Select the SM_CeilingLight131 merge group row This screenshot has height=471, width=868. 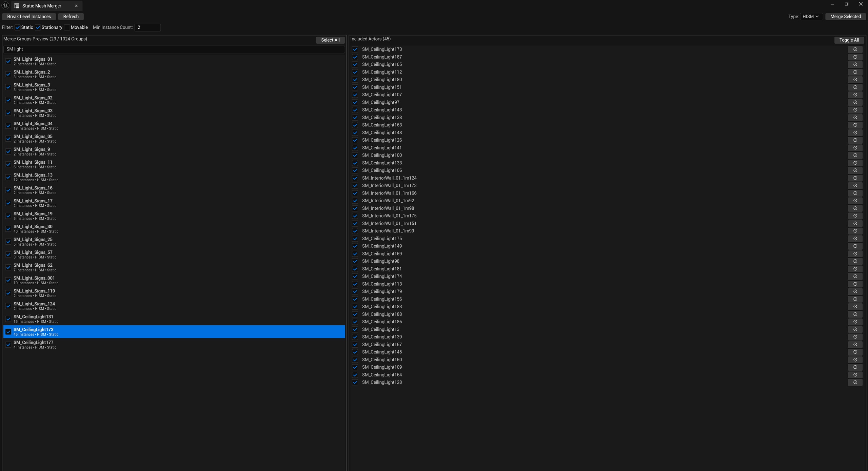(174, 319)
